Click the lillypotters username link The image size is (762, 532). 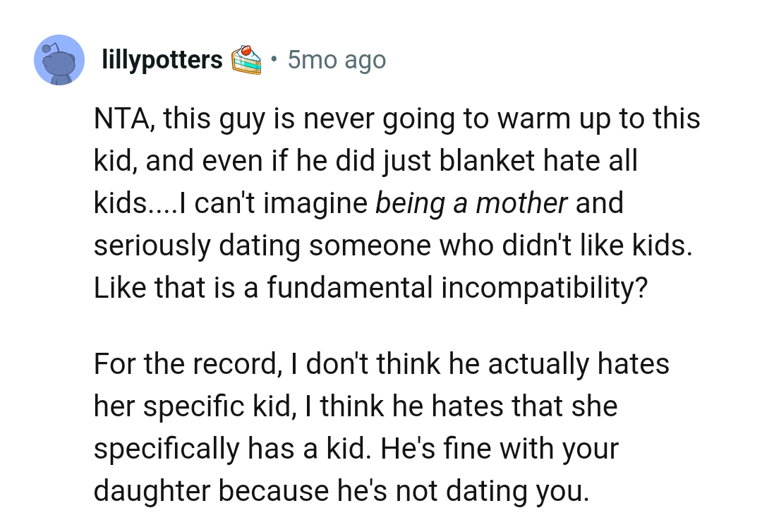(x=162, y=59)
